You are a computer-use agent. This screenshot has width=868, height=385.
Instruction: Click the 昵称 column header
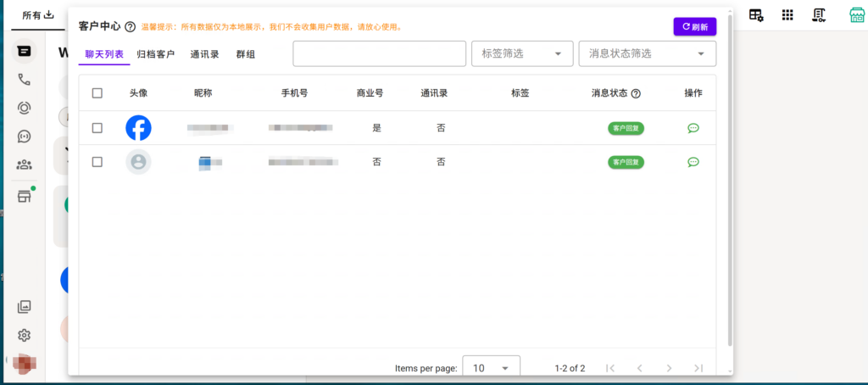[203, 93]
